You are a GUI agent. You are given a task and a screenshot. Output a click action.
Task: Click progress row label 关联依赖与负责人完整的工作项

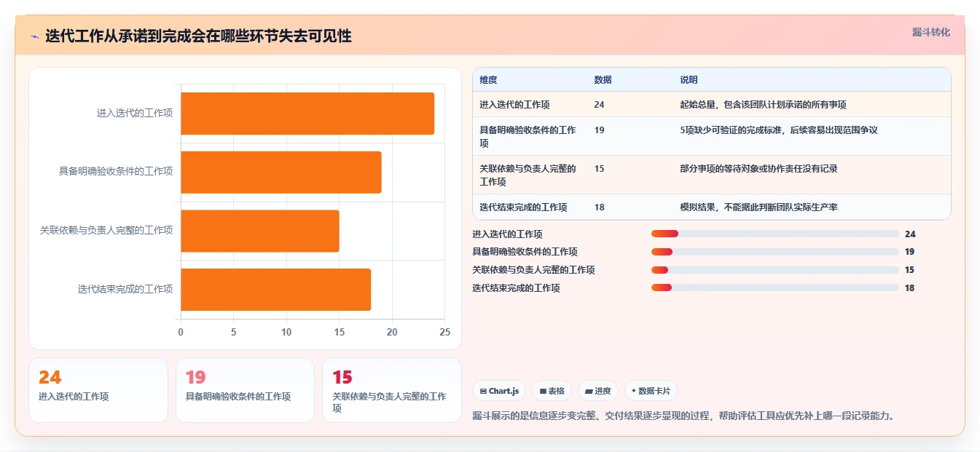point(533,270)
